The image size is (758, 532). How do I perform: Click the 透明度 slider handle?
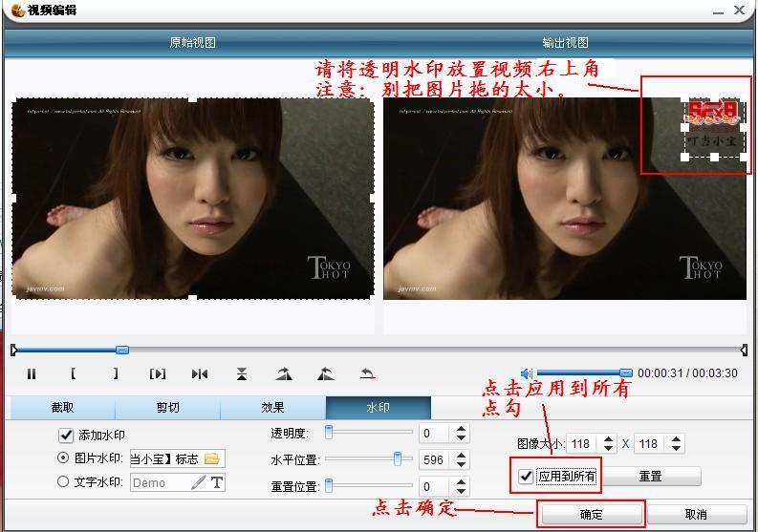click(x=329, y=432)
